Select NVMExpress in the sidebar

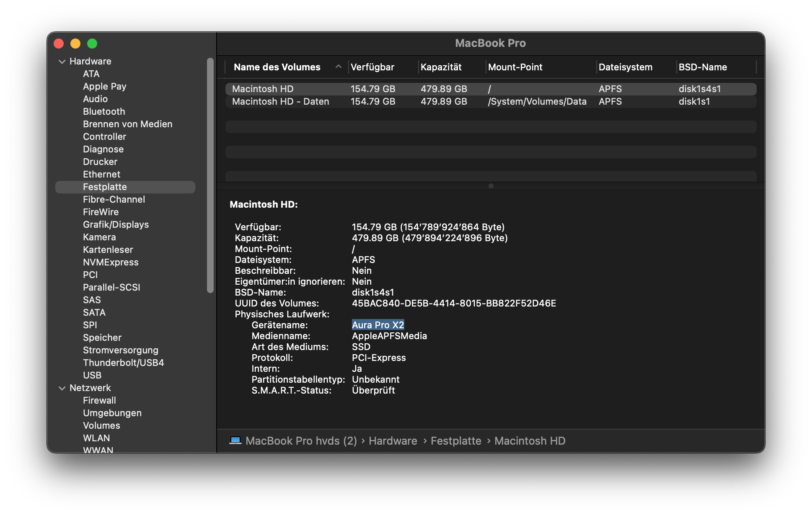[111, 262]
